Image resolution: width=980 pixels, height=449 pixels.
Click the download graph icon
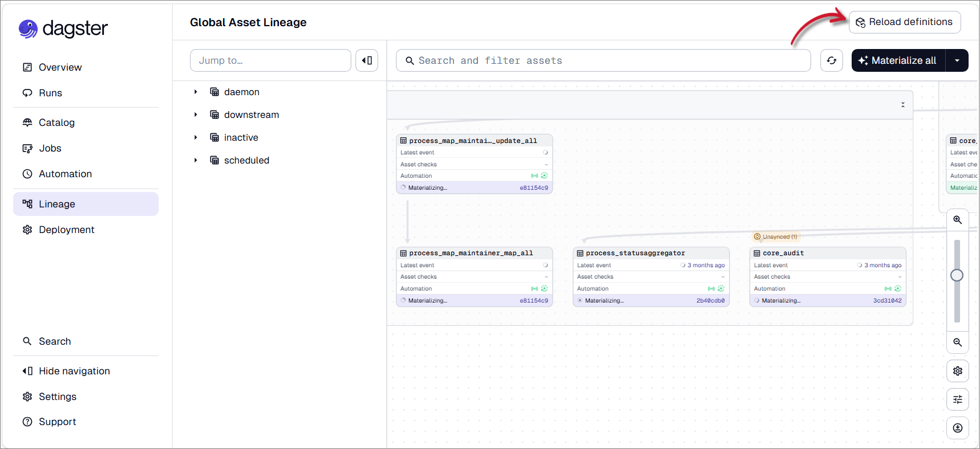click(x=958, y=428)
